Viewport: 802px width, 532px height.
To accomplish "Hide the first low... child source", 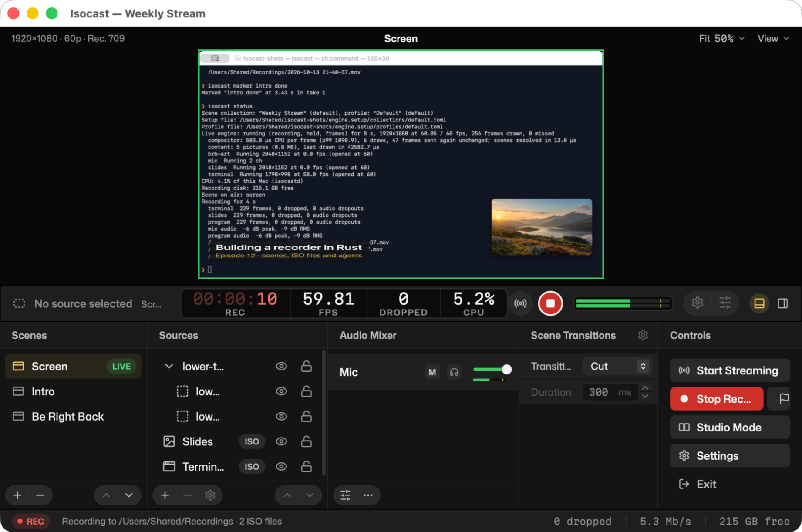I will tap(281, 391).
